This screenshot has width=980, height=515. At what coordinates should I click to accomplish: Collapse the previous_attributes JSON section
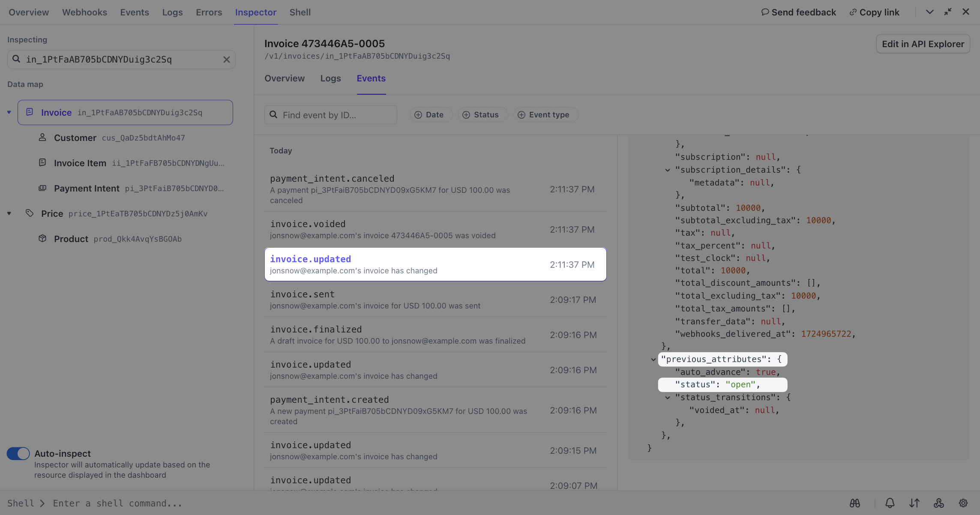pyautogui.click(x=653, y=359)
